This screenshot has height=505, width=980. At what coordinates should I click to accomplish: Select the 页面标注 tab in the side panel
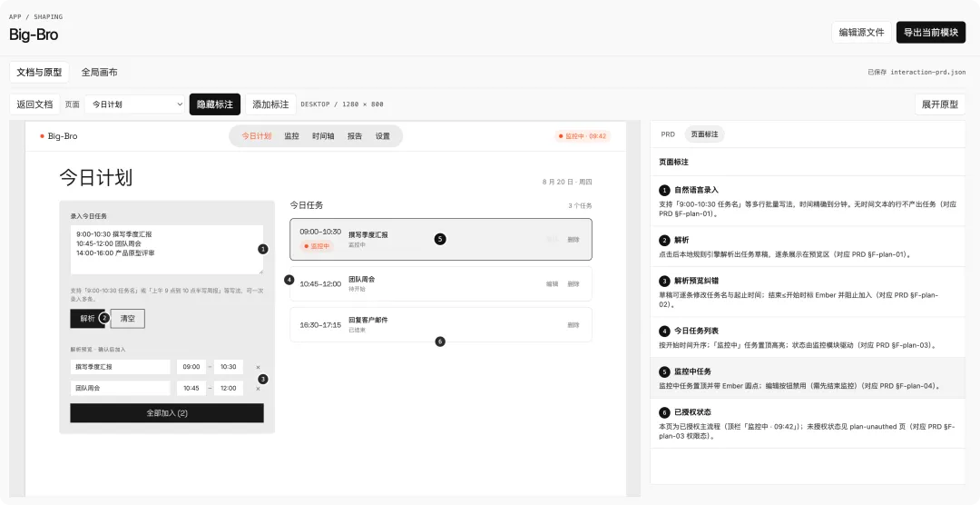(x=704, y=134)
